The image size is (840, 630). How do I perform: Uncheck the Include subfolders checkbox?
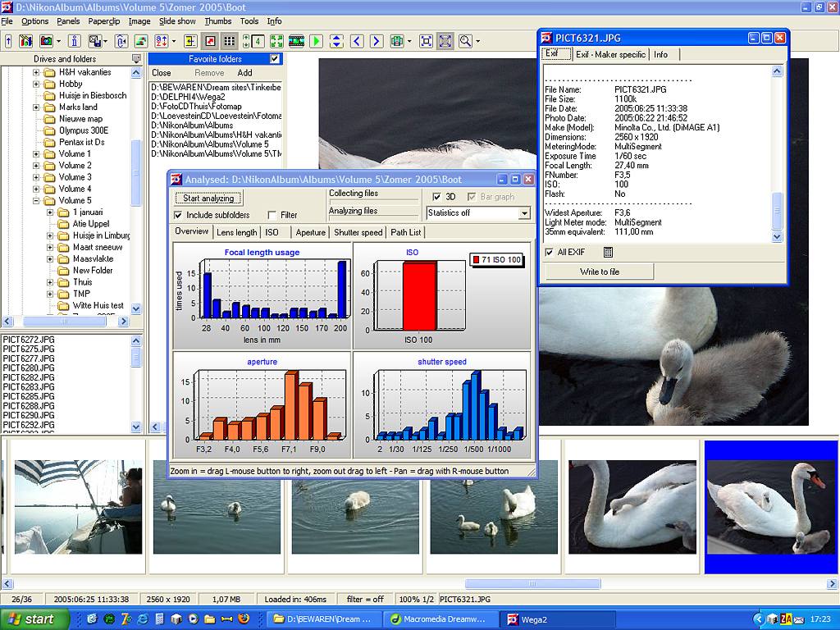point(178,216)
